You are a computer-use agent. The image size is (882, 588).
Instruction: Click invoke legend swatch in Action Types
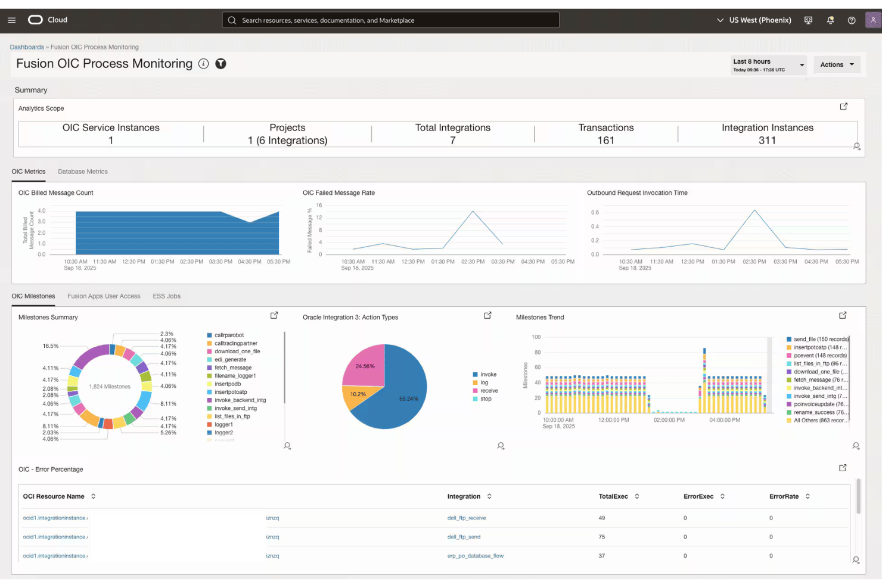pyautogui.click(x=475, y=375)
